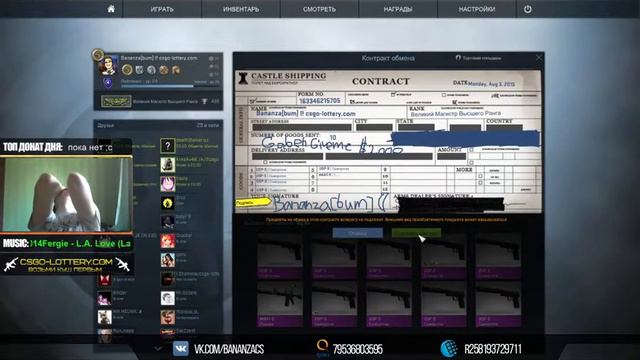Open the ИГРАТЬ menu

point(162,9)
